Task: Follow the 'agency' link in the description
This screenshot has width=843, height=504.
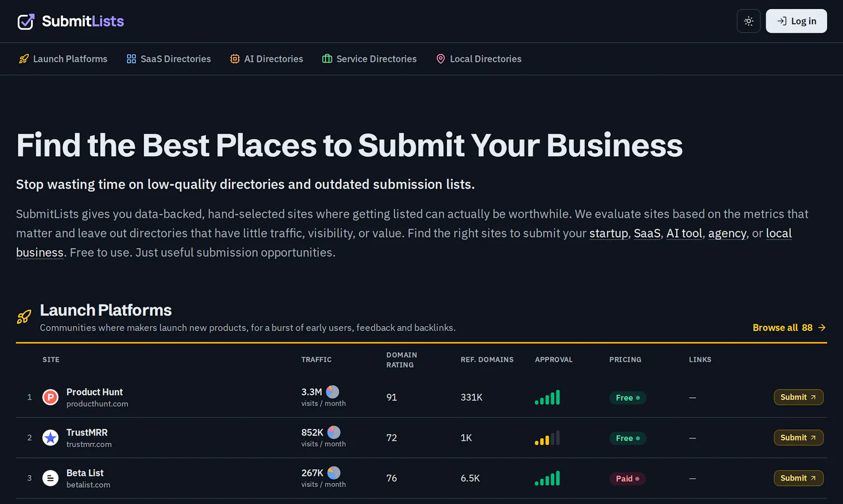Action: (x=727, y=233)
